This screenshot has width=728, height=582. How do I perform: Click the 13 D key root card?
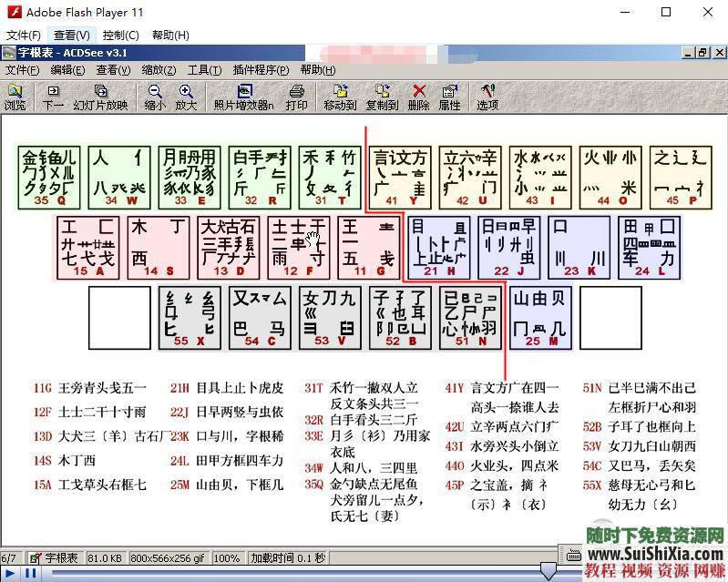pos(229,248)
